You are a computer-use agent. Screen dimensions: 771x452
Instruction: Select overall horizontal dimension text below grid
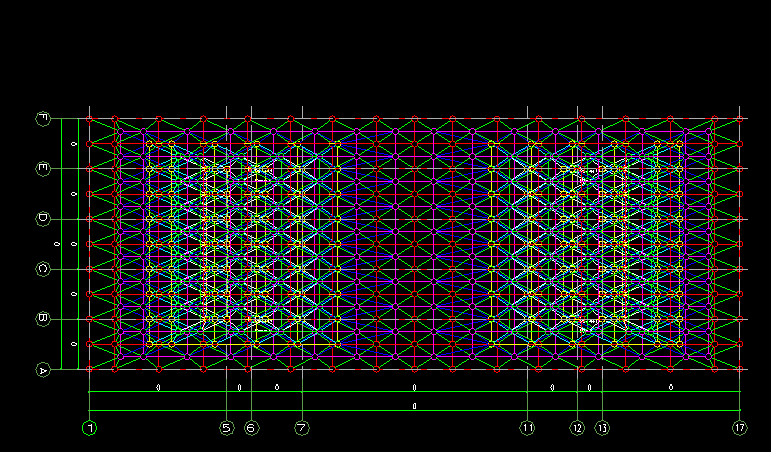414,406
